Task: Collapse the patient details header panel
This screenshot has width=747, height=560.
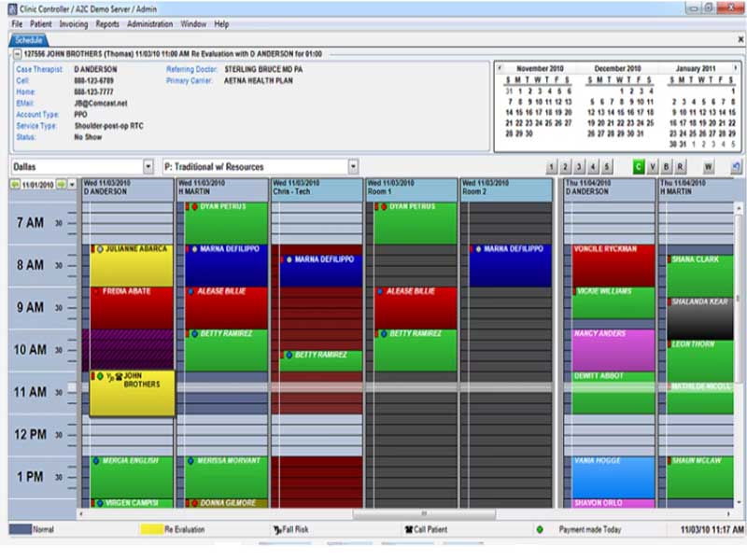Action: coord(16,54)
